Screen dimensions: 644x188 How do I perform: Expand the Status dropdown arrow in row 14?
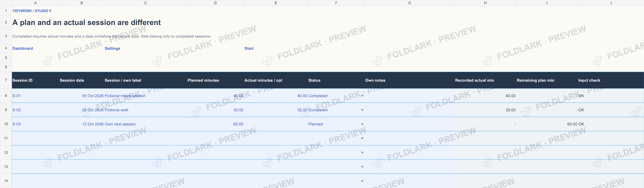362,181
